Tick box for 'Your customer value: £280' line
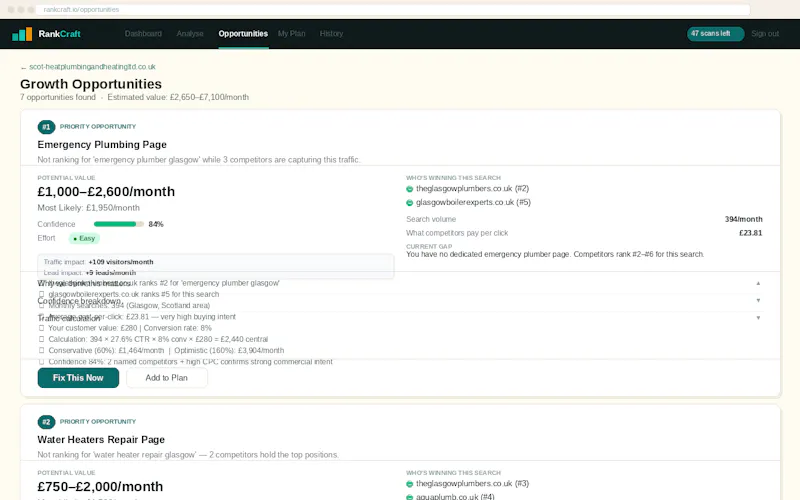This screenshot has height=500, width=800. (41, 328)
